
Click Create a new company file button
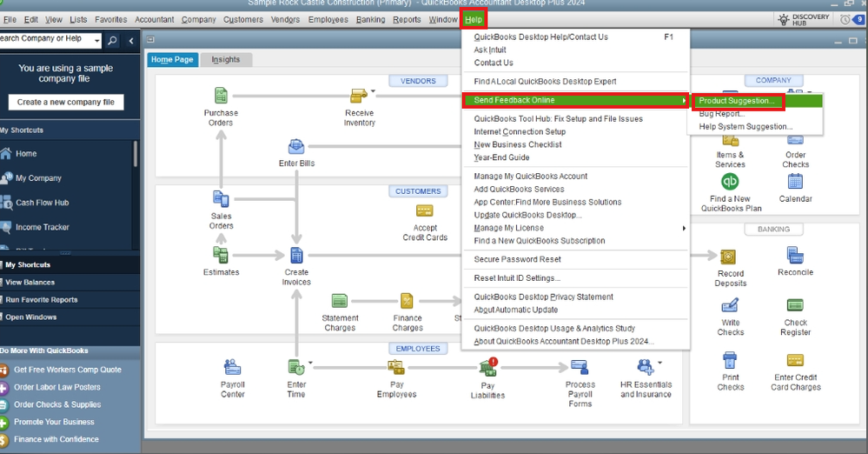click(x=66, y=102)
